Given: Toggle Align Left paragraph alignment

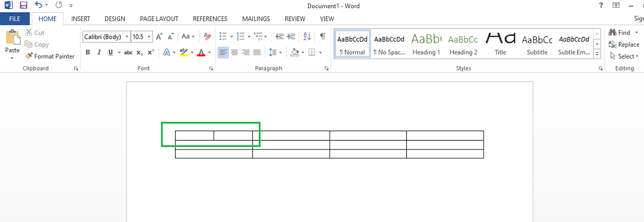Looking at the screenshot, I should pyautogui.click(x=223, y=52).
